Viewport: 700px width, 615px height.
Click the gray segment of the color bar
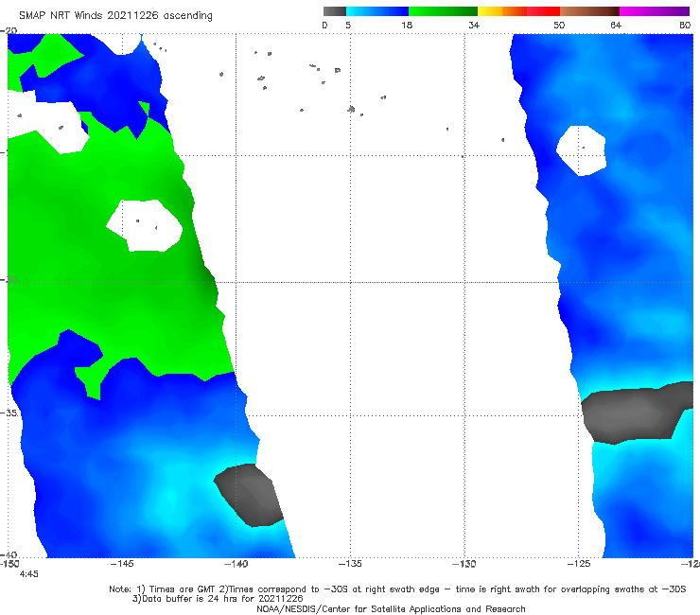tap(335, 11)
